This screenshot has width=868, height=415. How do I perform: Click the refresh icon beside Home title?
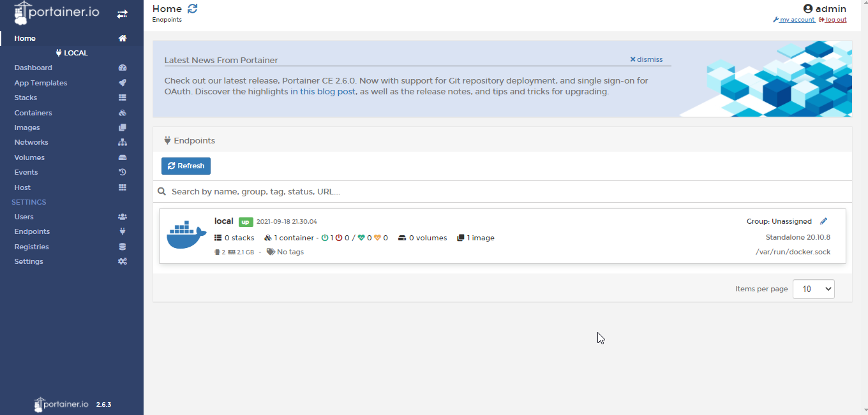click(x=193, y=8)
